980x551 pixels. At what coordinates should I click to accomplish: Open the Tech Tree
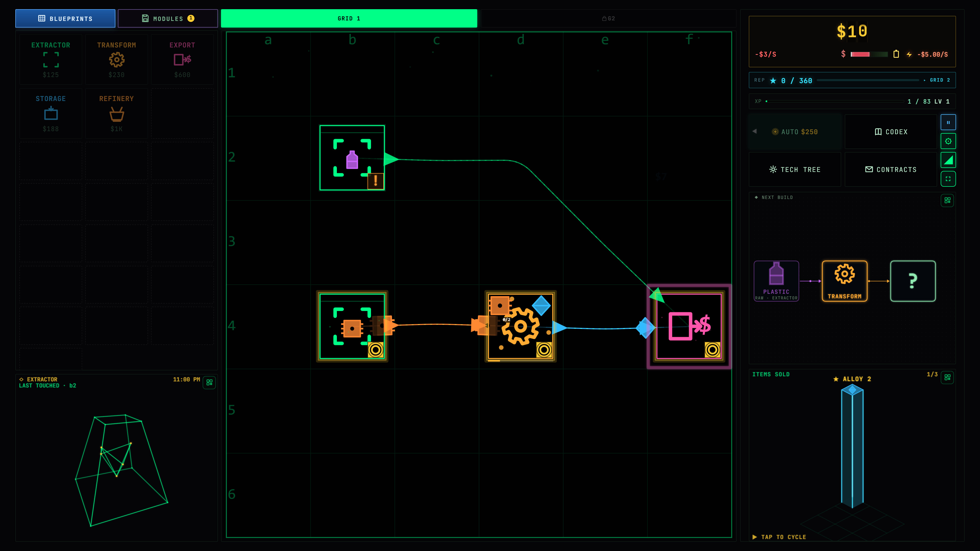coord(795,170)
